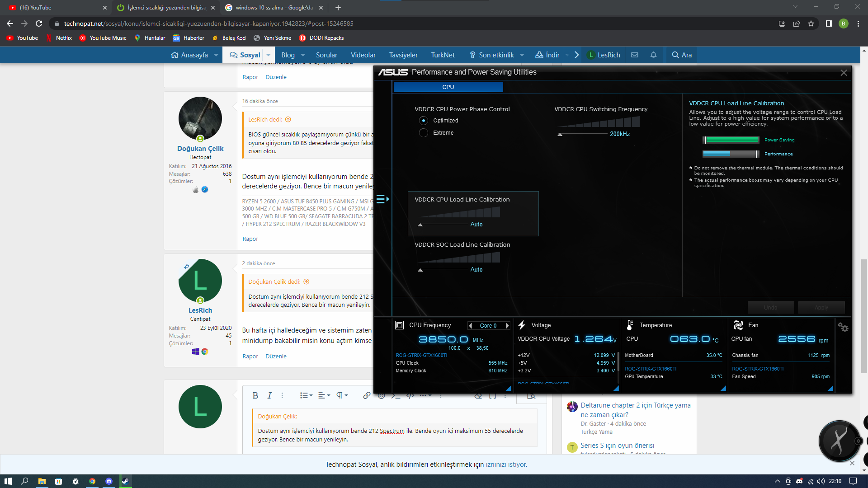Adjust VDDCR CPU Switching Frequency slider
This screenshot has height=488, width=868.
click(560, 134)
